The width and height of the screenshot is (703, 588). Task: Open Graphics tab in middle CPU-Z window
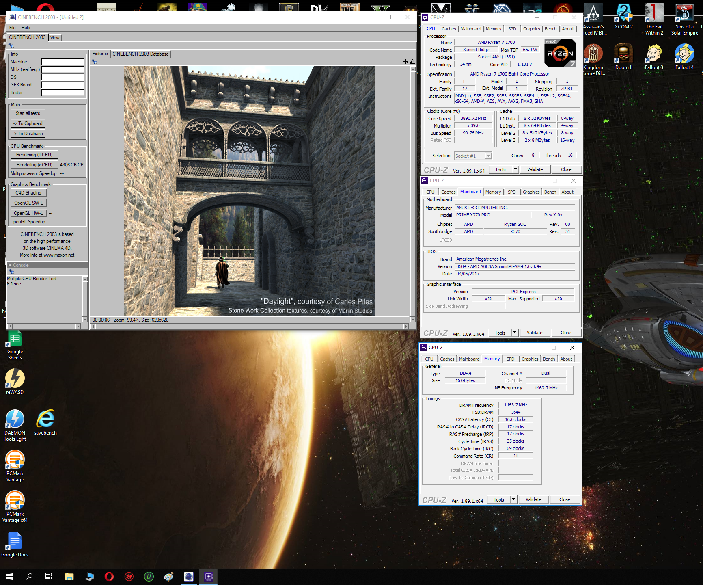tap(531, 192)
